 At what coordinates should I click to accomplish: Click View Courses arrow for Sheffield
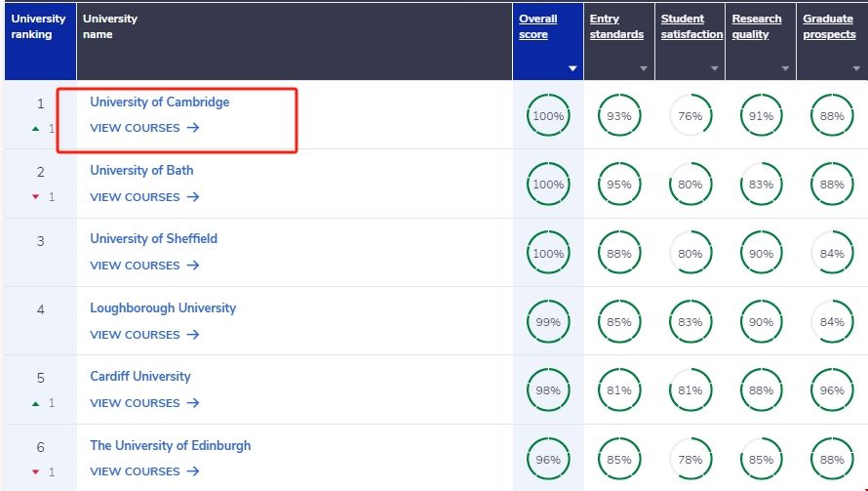click(193, 266)
